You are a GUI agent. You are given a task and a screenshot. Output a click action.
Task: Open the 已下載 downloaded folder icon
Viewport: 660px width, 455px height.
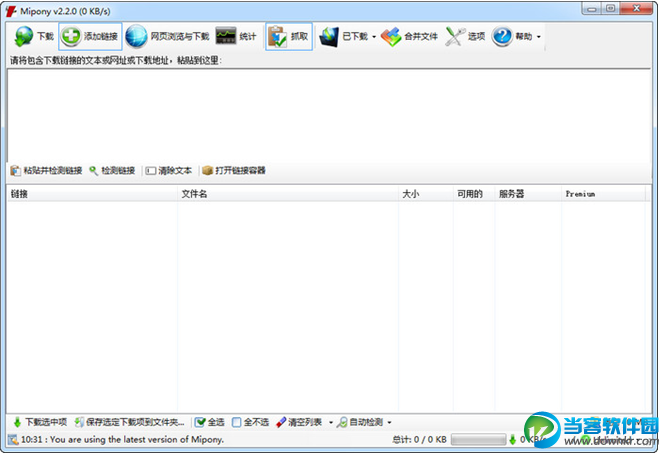(x=329, y=37)
